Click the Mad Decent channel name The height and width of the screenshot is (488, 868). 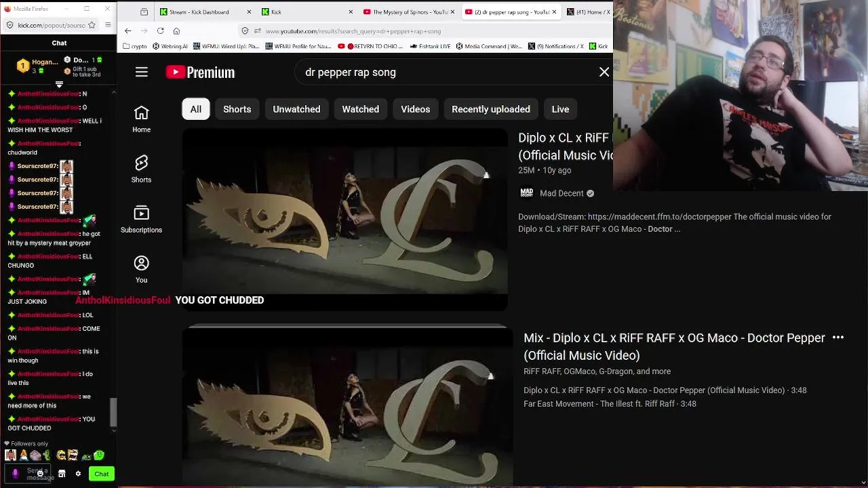561,193
